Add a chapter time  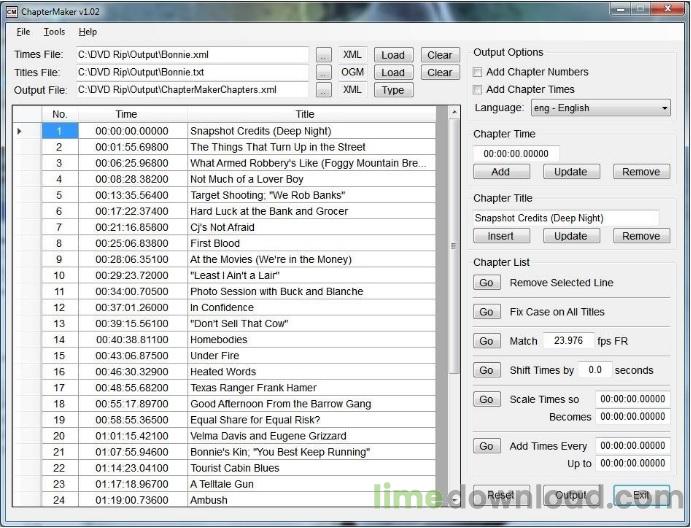502,172
